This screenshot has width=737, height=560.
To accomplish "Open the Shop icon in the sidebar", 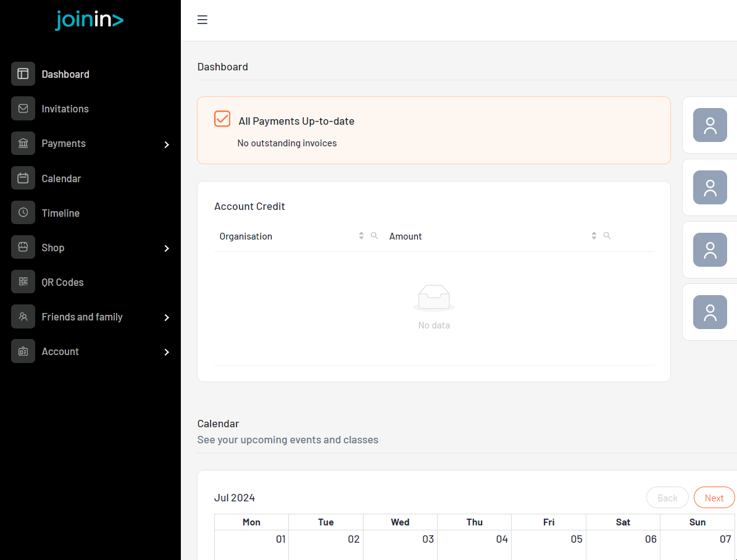I will (23, 247).
